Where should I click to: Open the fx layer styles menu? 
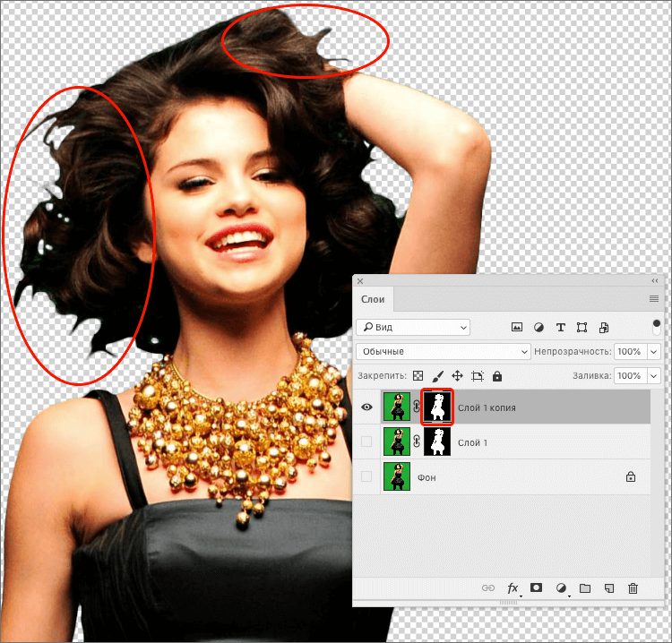click(513, 588)
